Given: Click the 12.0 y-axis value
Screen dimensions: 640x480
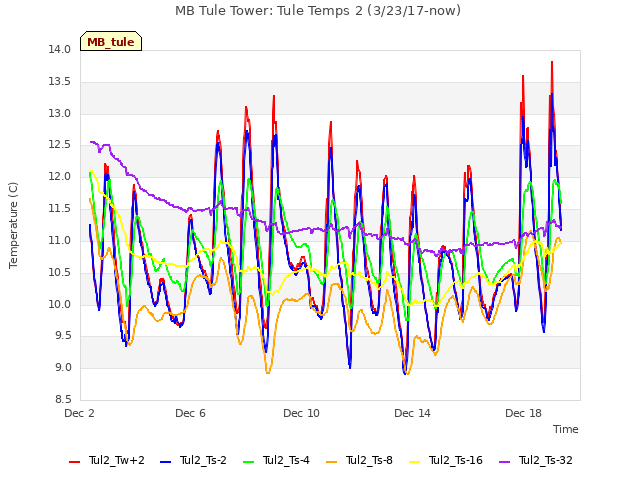Looking at the screenshot, I should click(x=60, y=177).
